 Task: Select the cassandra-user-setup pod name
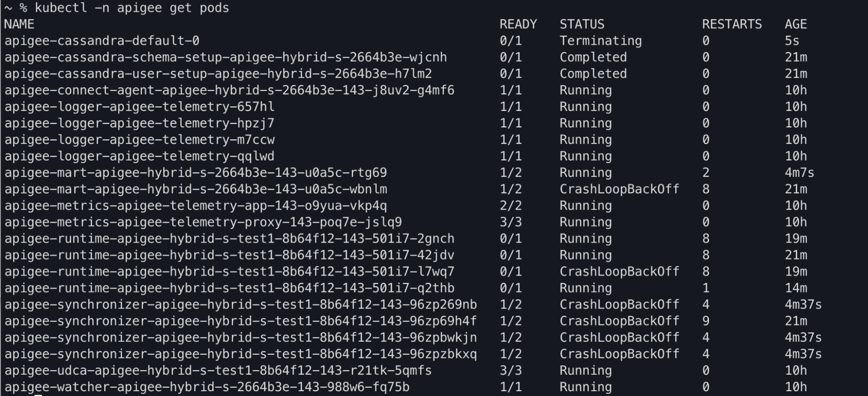coord(218,74)
